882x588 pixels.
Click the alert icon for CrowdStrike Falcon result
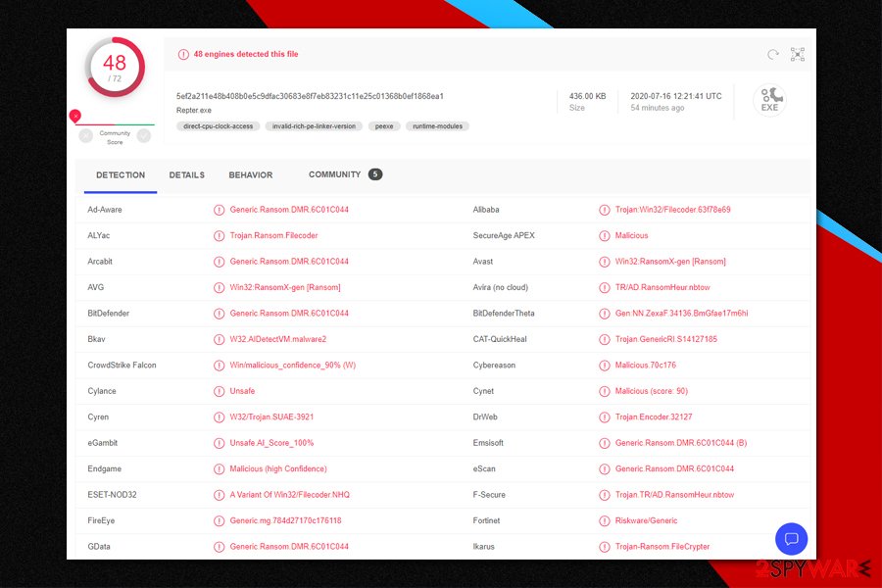pos(219,366)
